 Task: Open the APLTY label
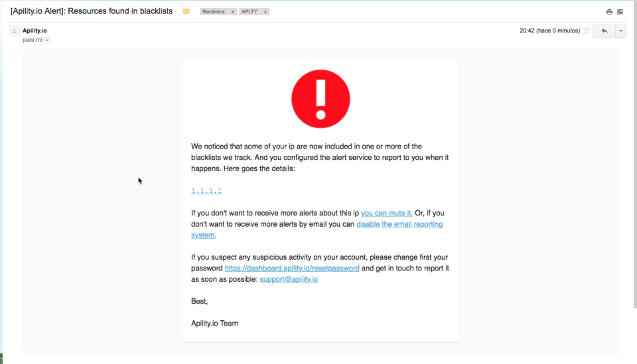[x=249, y=12]
